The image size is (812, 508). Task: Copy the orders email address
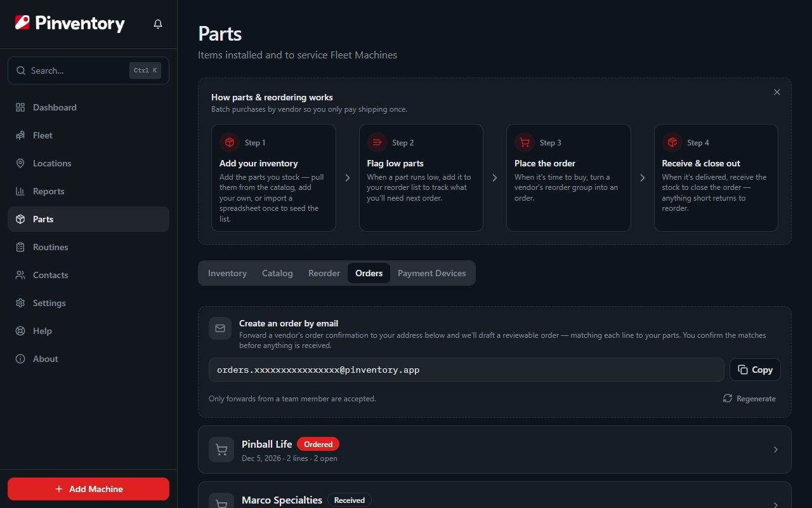point(755,370)
